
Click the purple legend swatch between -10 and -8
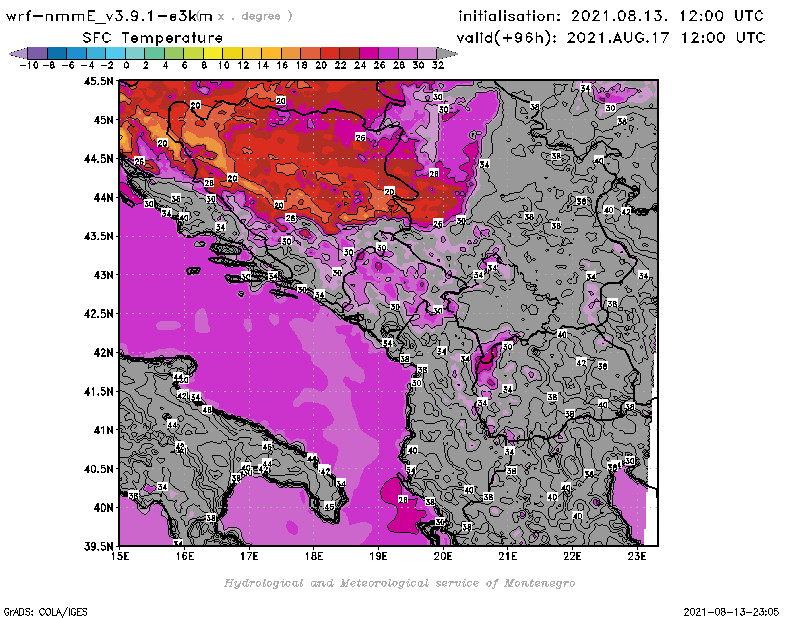38,53
